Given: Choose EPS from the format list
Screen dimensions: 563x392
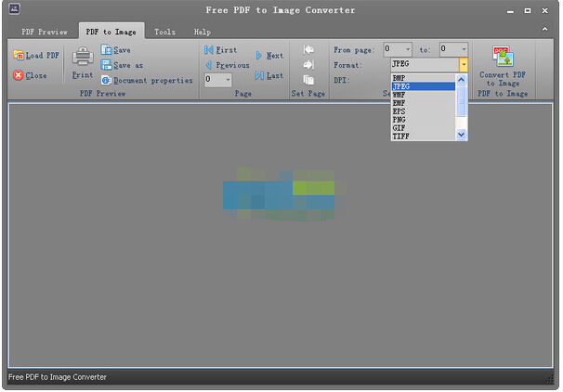Looking at the screenshot, I should (x=424, y=111).
